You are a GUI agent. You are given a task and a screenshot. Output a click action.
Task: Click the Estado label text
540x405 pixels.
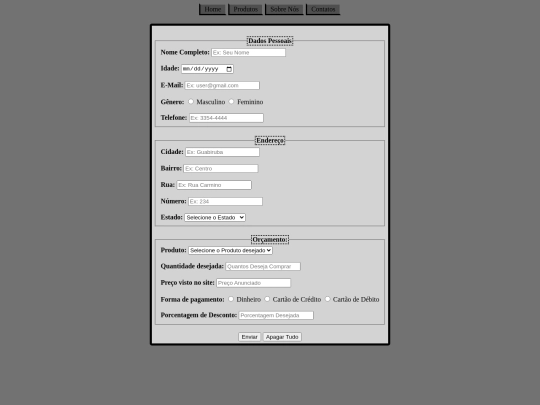pyautogui.click(x=172, y=217)
